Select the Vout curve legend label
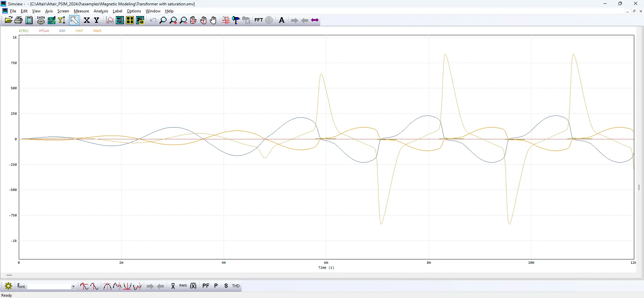 [97, 31]
